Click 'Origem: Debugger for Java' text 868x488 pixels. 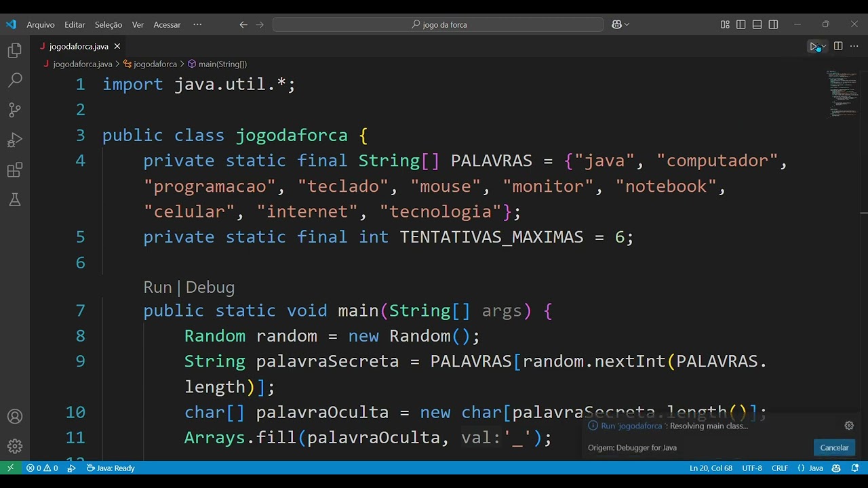(x=632, y=447)
